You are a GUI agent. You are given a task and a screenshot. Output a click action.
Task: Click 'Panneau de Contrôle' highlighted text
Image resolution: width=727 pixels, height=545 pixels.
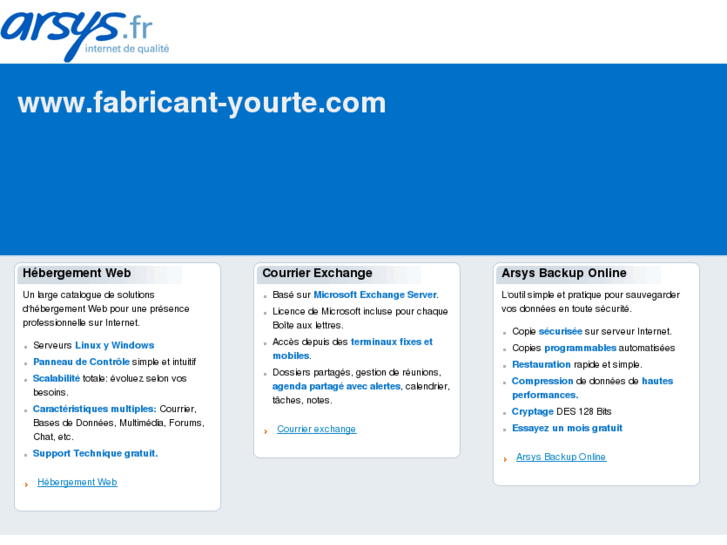[x=81, y=362]
